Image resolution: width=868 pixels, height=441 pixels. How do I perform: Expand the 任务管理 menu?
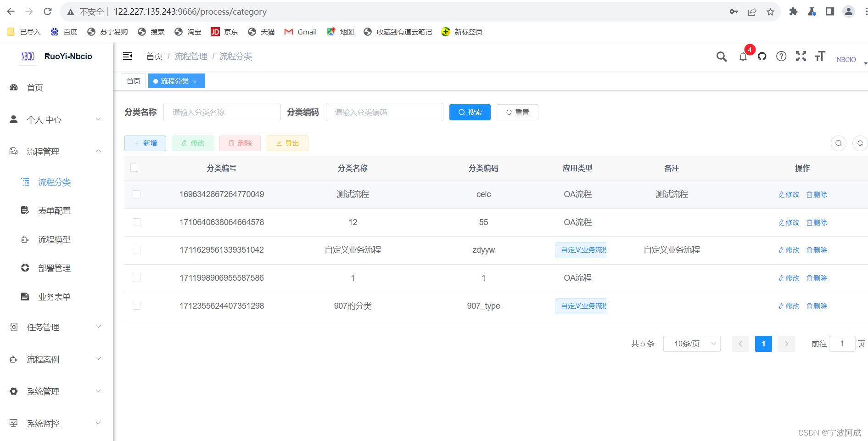(56, 327)
